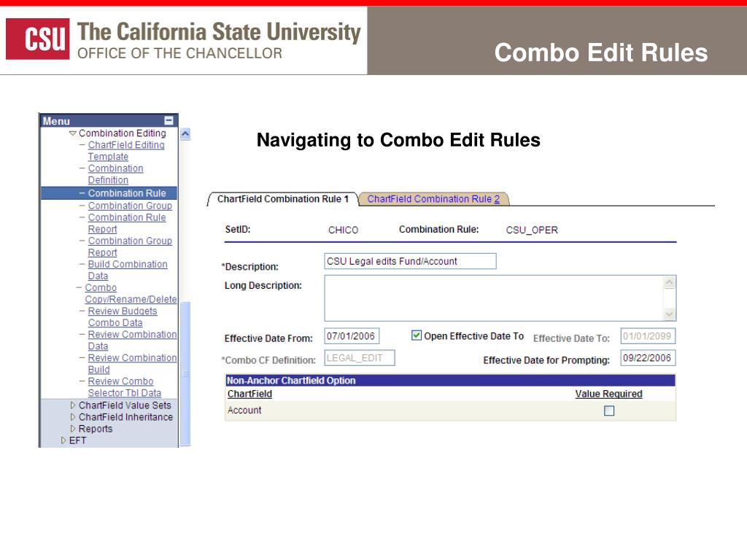Click the Description input field
The height and width of the screenshot is (560, 747).
pyautogui.click(x=410, y=261)
